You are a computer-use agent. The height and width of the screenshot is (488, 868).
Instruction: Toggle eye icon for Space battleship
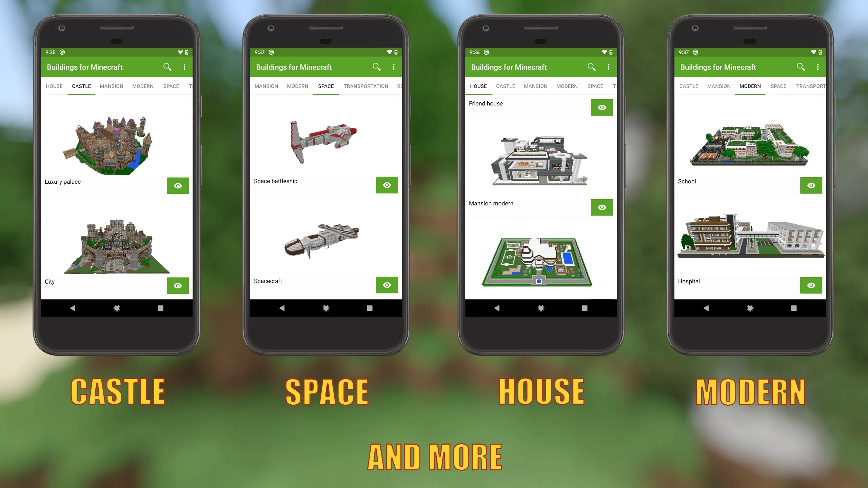386,185
